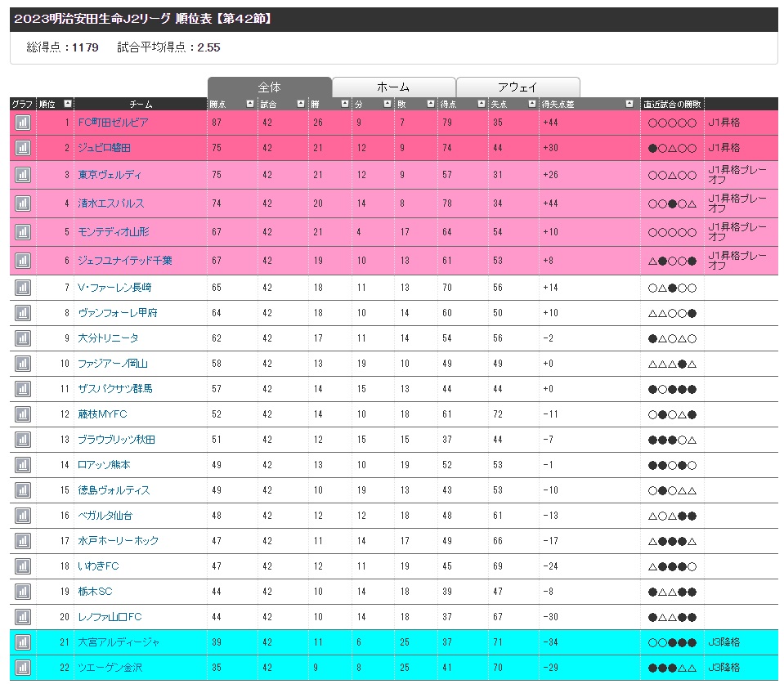Viewport: 784px width, 684px height.
Task: Select the 全体 standings tab
Action: pyautogui.click(x=269, y=87)
